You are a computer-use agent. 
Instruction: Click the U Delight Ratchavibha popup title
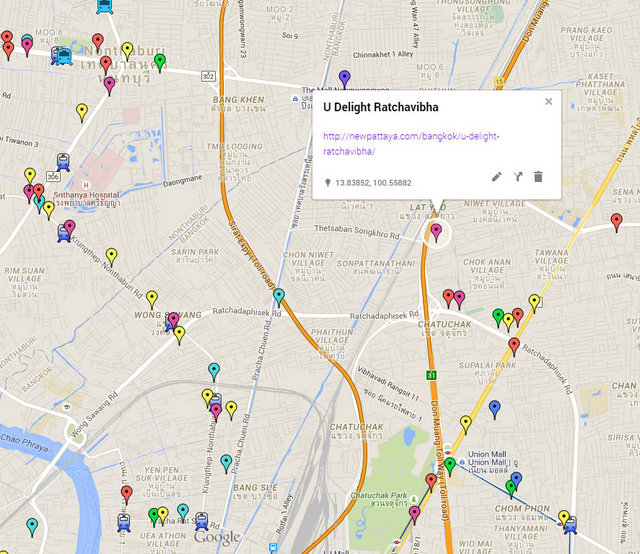click(381, 107)
